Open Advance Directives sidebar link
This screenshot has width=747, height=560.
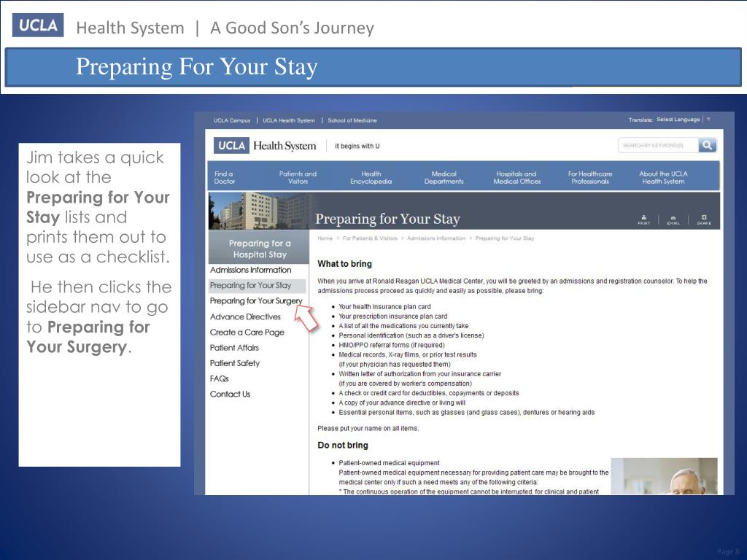245,316
